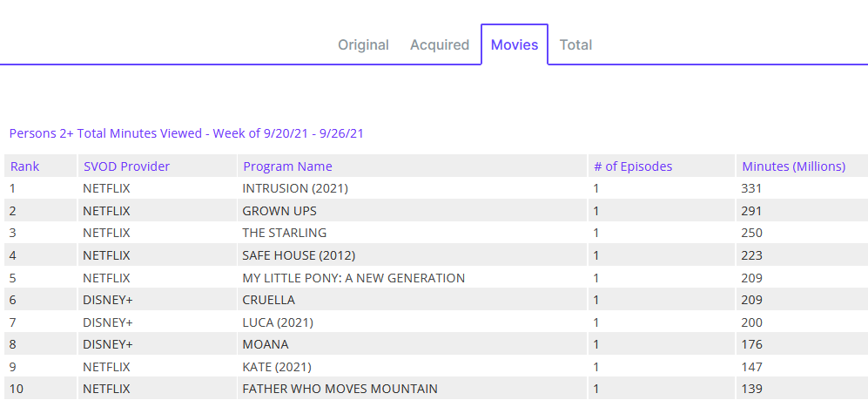Image resolution: width=868 pixels, height=407 pixels.
Task: Click the Minutes (Millions) column header
Action: [793, 166]
